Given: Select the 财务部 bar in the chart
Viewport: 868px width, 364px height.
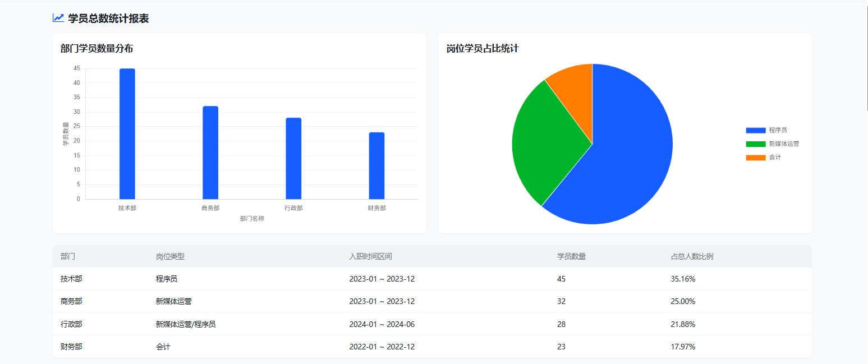Looking at the screenshot, I should pyautogui.click(x=376, y=166).
